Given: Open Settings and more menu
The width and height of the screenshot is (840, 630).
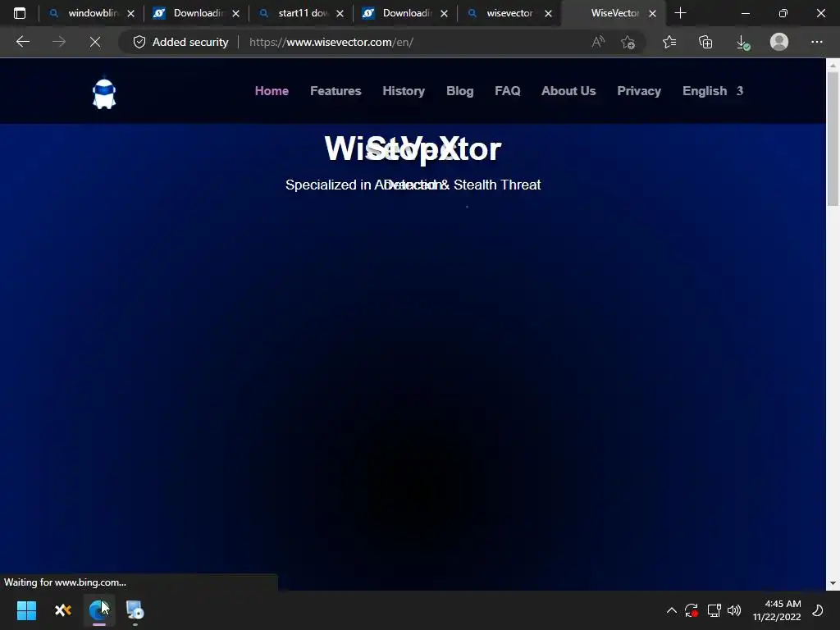Looking at the screenshot, I should click(816, 42).
